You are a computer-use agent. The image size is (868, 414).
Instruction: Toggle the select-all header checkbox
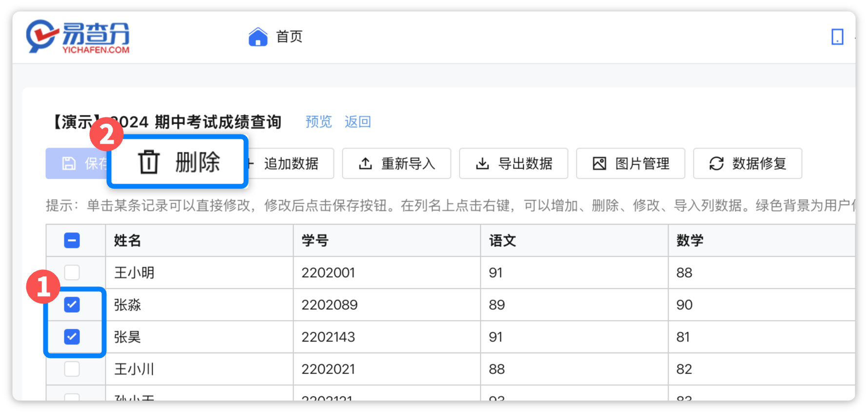[72, 241]
